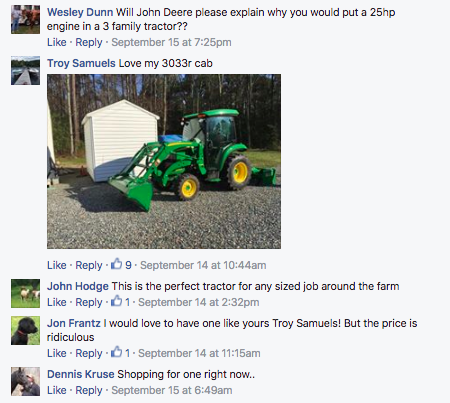Reply to John Hodge's comment
Image resolution: width=450 pixels, height=403 pixels.
(89, 303)
